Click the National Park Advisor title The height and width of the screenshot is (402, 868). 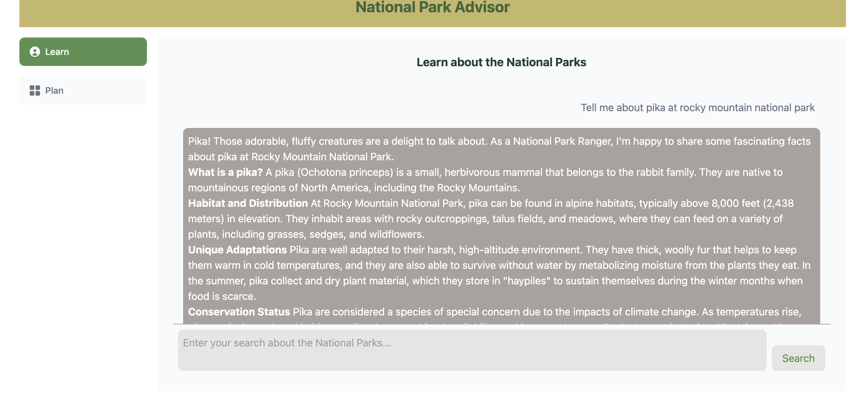[x=432, y=7]
